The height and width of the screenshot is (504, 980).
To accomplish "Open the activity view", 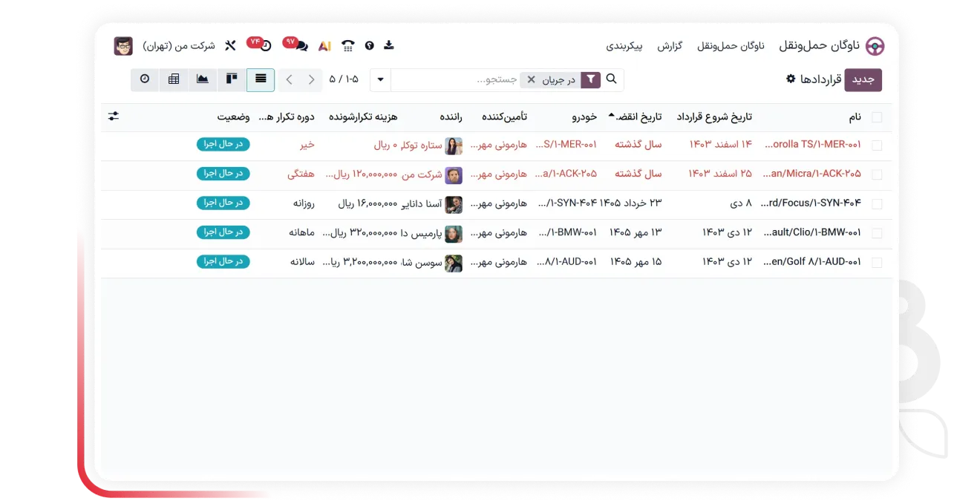I will tap(145, 79).
